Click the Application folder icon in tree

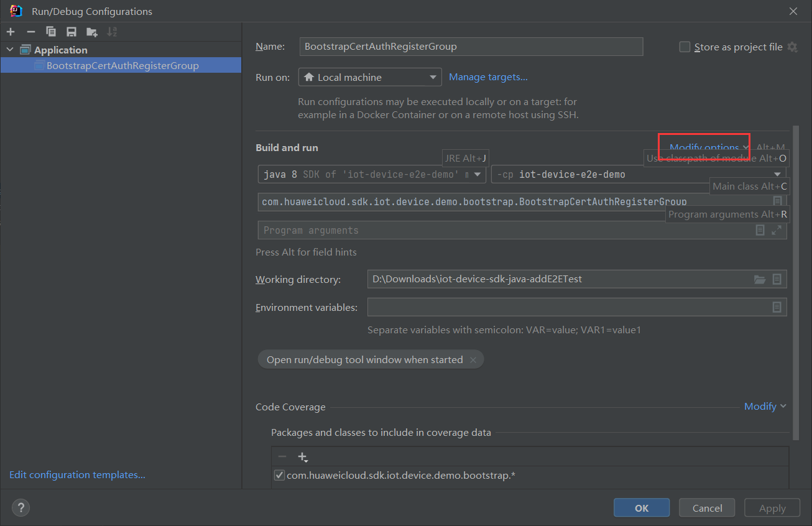coord(25,50)
